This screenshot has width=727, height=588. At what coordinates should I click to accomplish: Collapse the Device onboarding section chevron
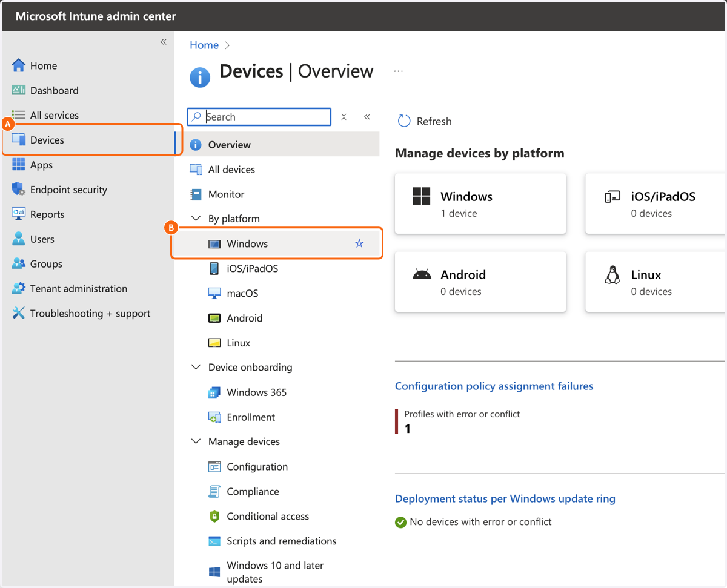[196, 367]
